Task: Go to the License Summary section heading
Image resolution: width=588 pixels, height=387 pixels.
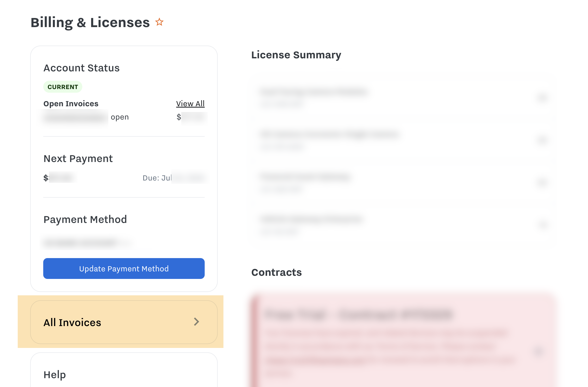Action: 296,55
